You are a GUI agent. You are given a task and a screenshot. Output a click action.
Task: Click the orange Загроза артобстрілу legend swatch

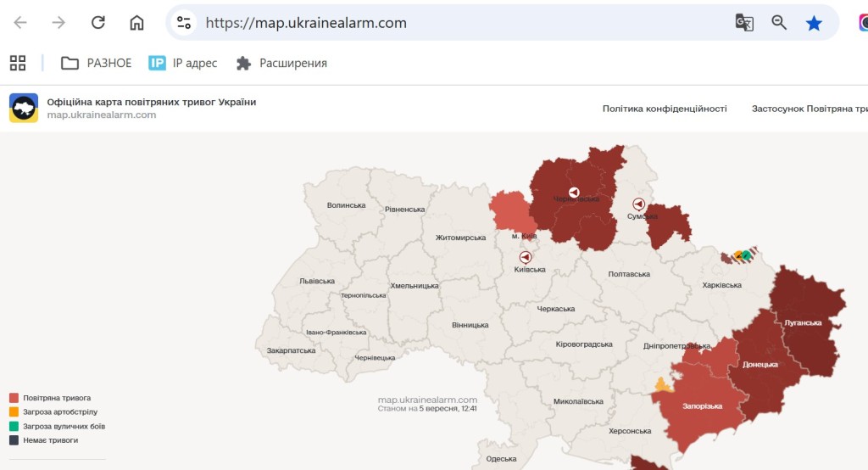pyautogui.click(x=14, y=412)
